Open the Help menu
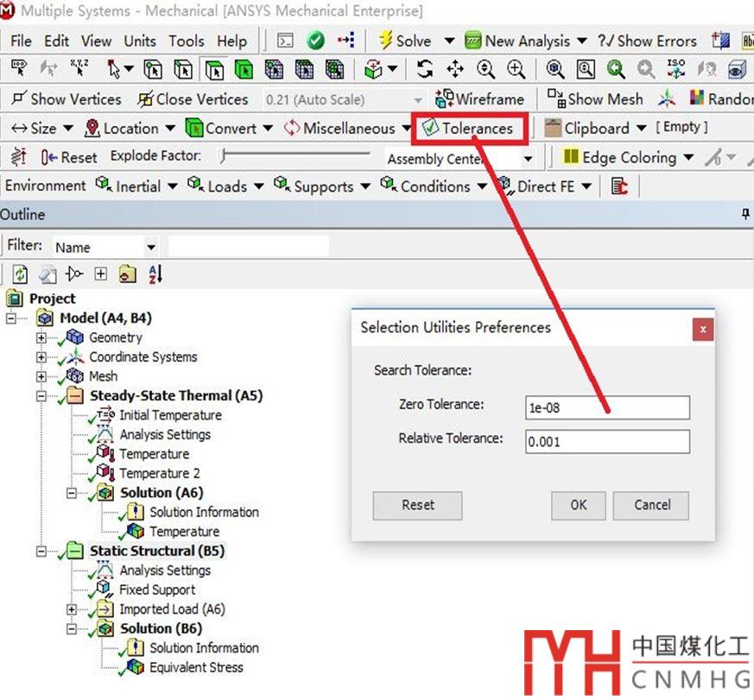The image size is (754, 700). [231, 41]
